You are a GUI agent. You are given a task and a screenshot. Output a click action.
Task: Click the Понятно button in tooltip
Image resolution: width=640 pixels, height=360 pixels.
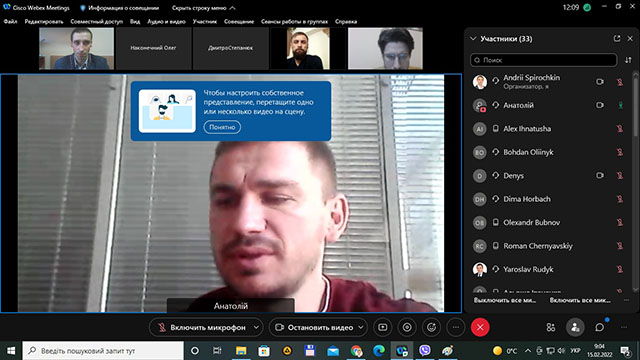[x=222, y=127]
